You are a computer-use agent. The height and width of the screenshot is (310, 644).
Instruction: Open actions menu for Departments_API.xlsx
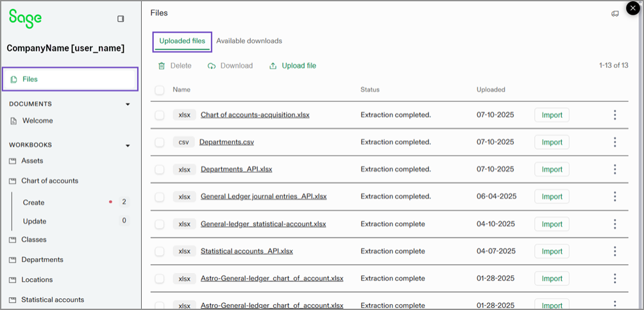click(x=614, y=169)
